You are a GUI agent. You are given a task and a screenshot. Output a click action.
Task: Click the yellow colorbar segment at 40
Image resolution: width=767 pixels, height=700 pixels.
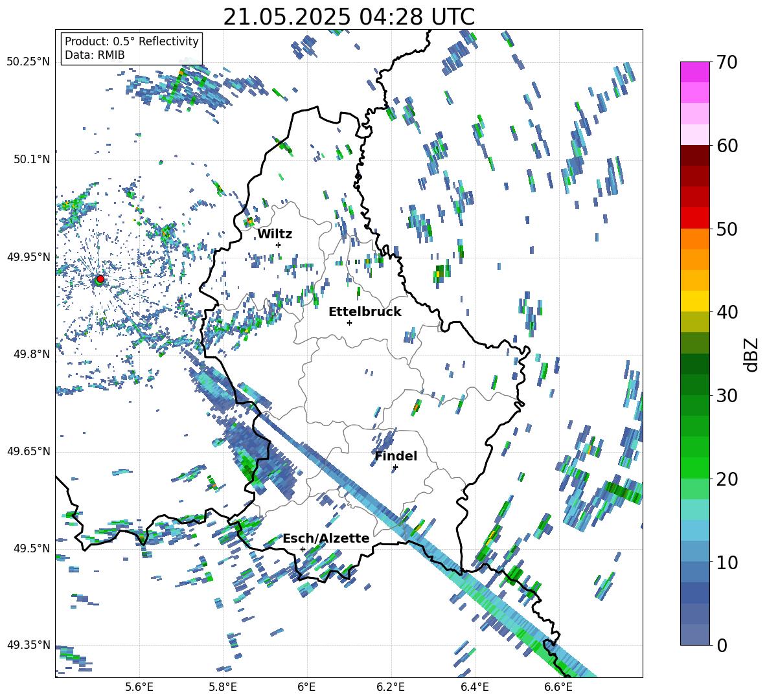[x=695, y=301]
